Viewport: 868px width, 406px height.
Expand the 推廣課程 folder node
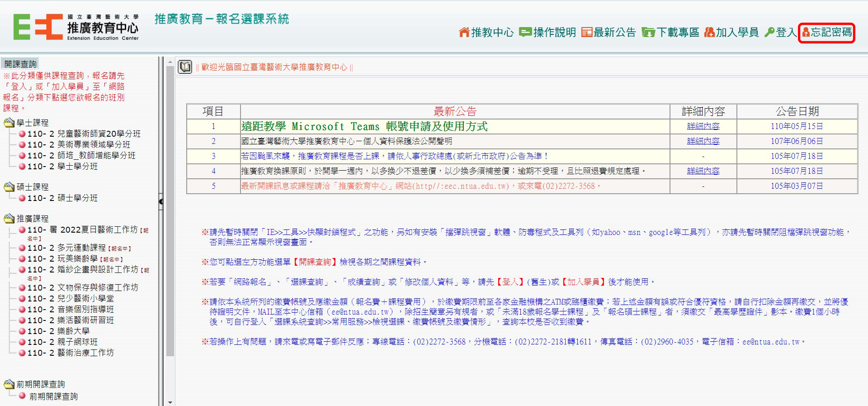pyautogui.click(x=9, y=219)
